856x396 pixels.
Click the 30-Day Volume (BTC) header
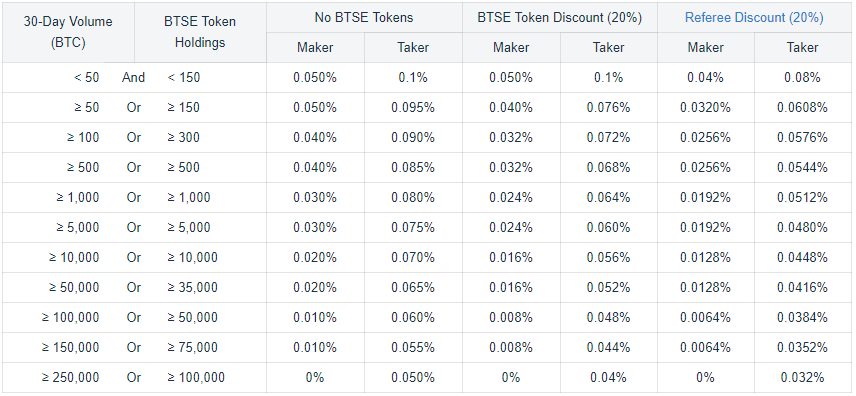pos(68,32)
